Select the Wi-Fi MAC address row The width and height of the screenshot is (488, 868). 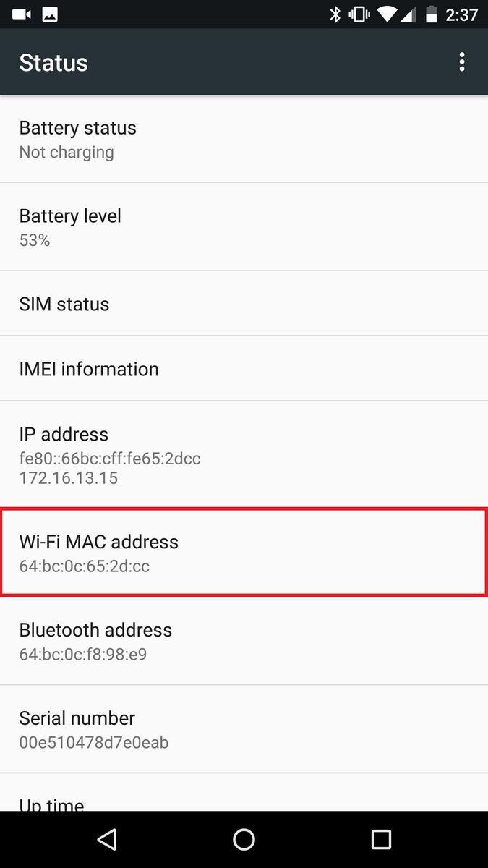click(244, 553)
